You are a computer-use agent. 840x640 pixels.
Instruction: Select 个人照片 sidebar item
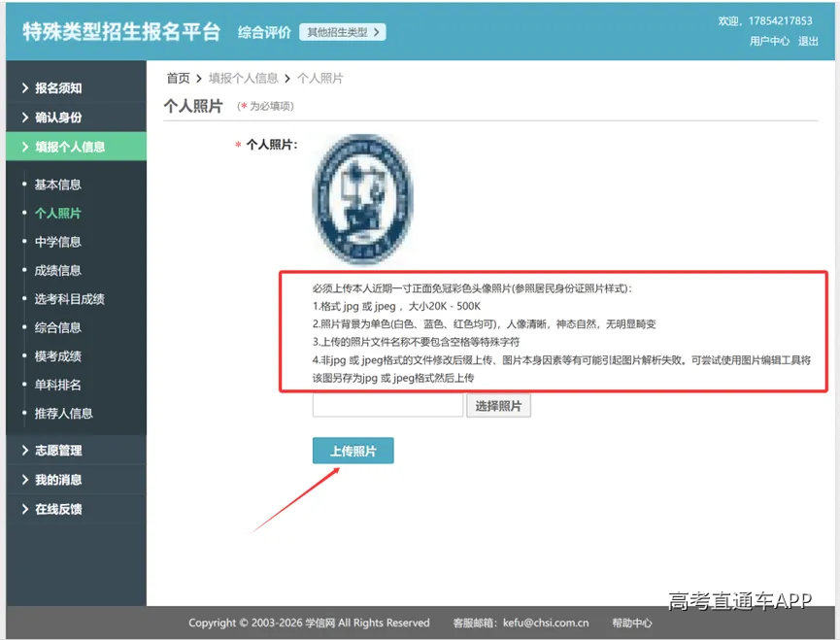[x=58, y=213]
